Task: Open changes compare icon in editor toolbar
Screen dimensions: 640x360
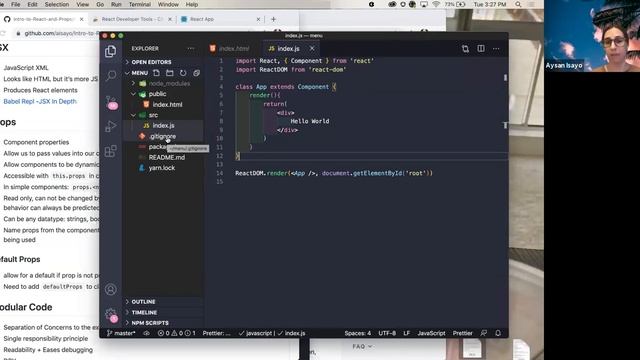Action: [465, 49]
